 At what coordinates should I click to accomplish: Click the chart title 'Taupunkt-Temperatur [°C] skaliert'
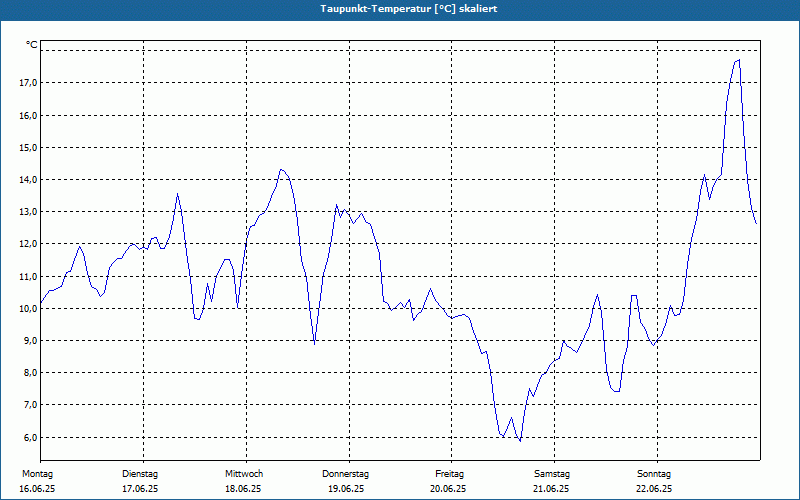point(409,9)
